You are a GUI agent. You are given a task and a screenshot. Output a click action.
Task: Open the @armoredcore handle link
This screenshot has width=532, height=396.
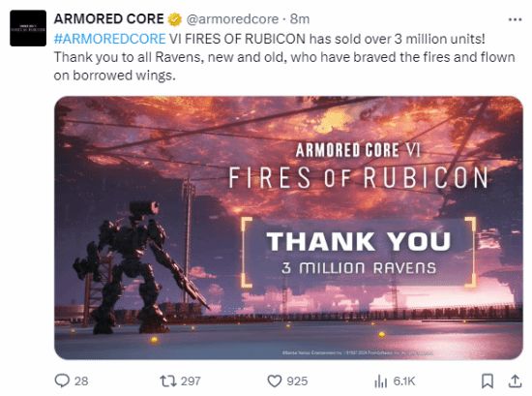point(232,19)
